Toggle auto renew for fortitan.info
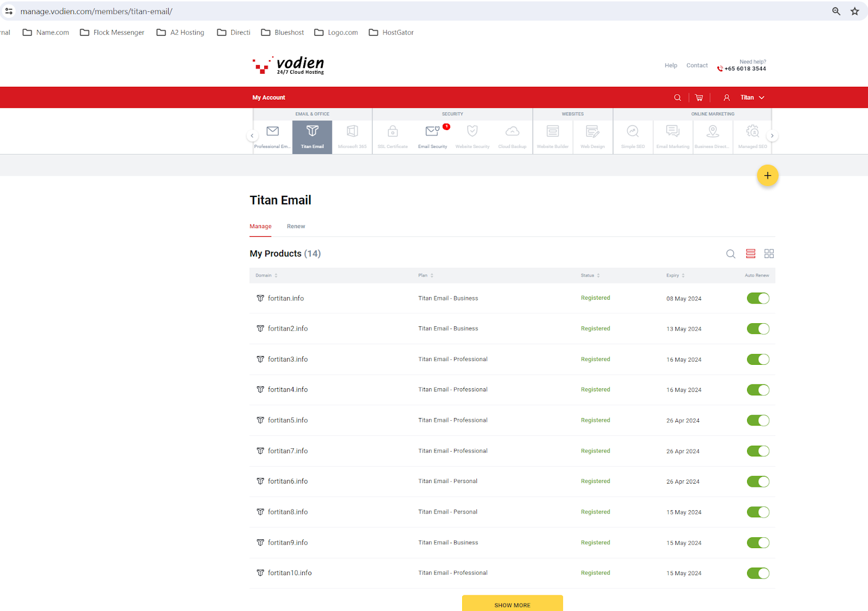Viewport: 868px width, 611px height. (x=758, y=298)
